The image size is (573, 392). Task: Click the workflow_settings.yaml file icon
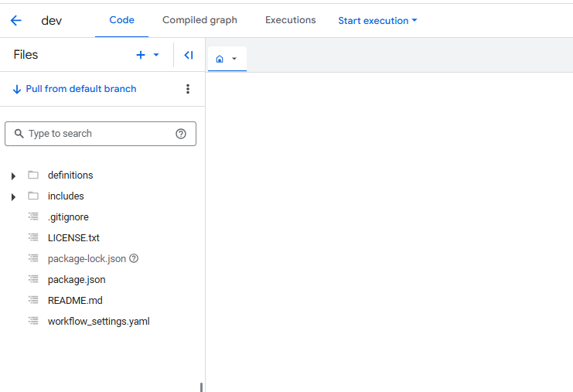33,321
